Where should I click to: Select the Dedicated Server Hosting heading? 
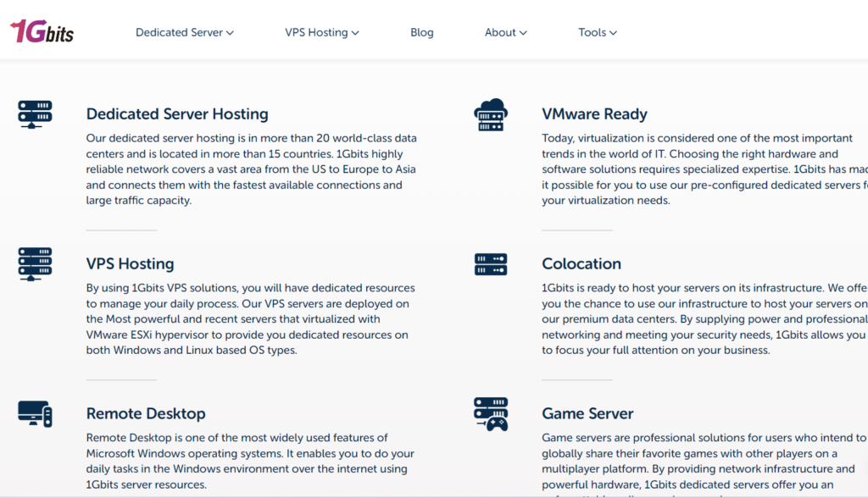click(x=177, y=114)
